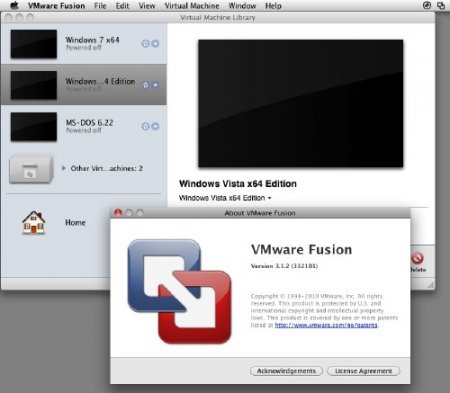Close the Virtual Machine Library window

pyautogui.click(x=9, y=17)
